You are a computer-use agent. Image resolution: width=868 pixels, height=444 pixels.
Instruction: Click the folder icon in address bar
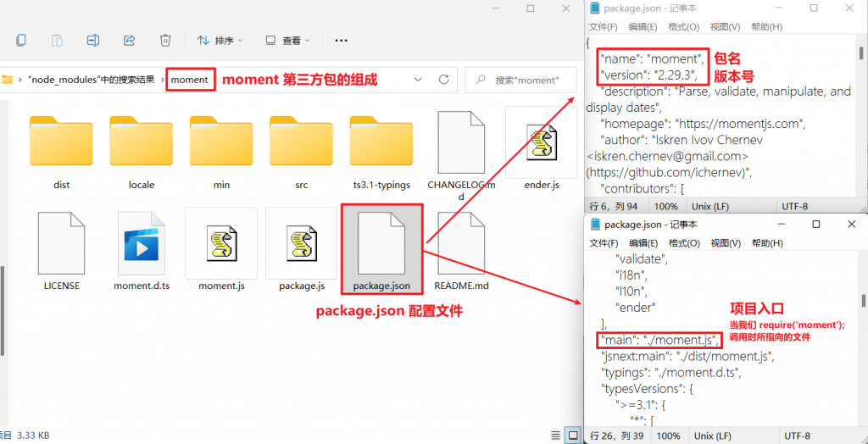tap(7, 80)
